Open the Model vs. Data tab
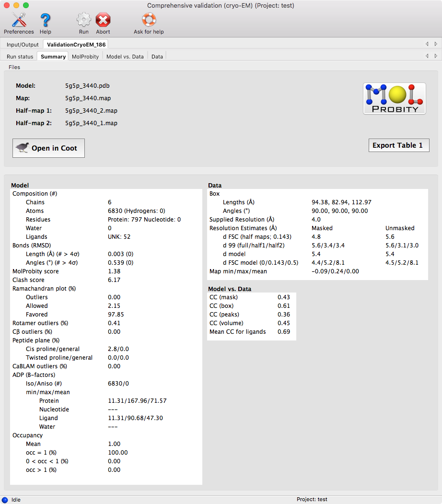The image size is (442, 504). 125,57
